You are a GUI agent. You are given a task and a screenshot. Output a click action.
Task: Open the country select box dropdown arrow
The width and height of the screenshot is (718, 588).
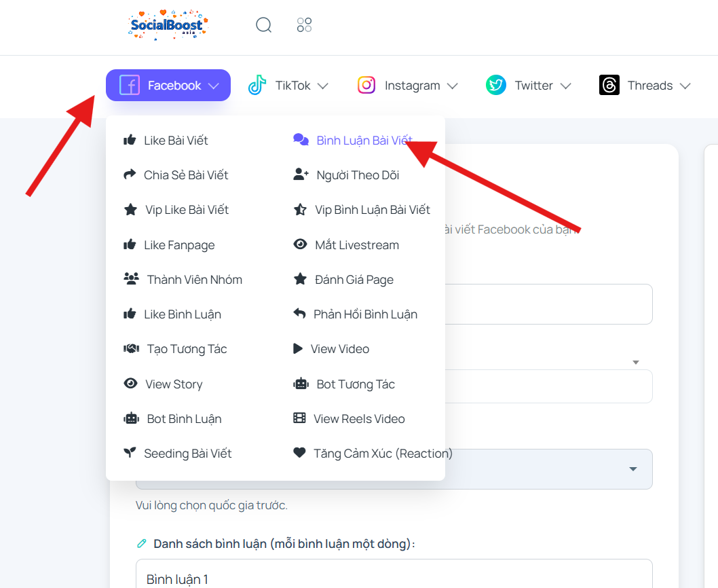click(633, 469)
